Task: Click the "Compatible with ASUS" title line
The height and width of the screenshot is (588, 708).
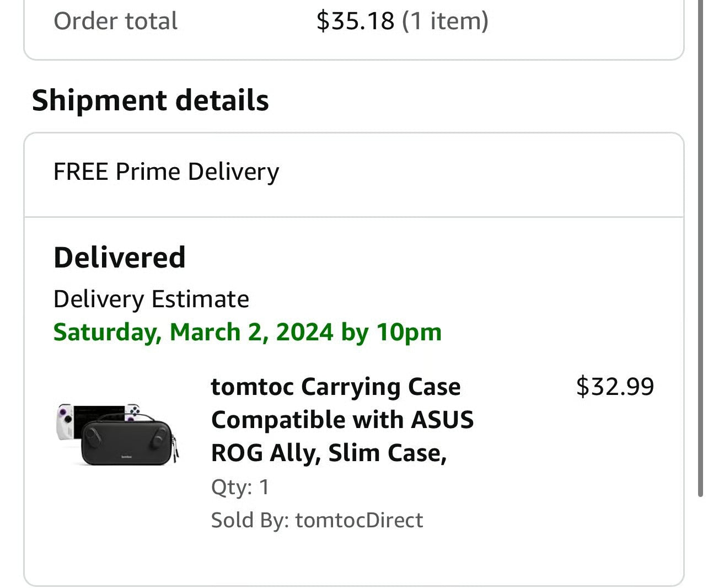Action: click(342, 420)
